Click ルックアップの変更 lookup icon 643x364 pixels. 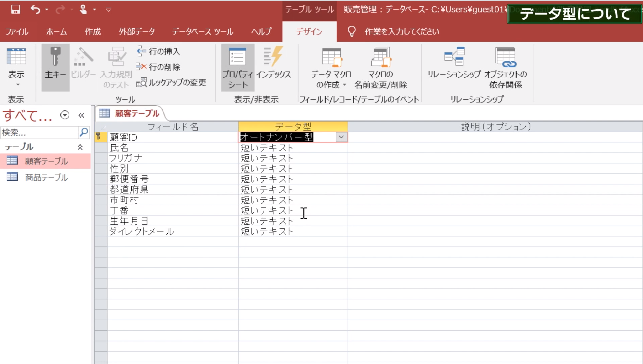coord(141,82)
